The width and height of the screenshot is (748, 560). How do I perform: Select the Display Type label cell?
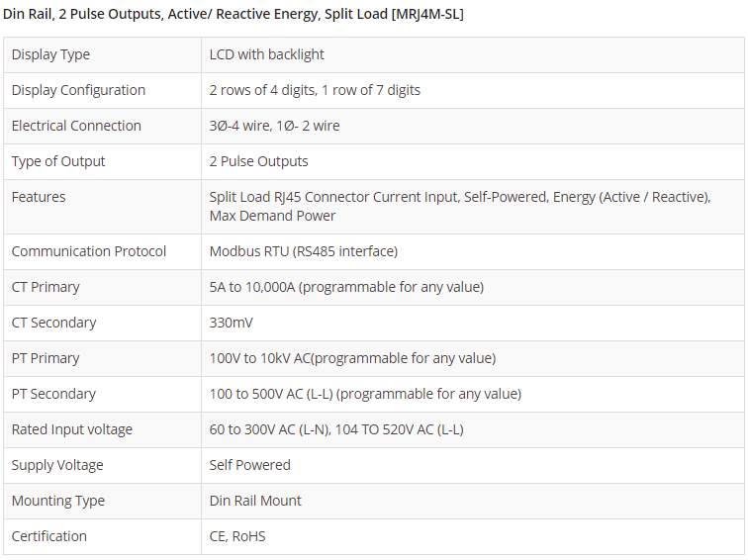(50, 54)
